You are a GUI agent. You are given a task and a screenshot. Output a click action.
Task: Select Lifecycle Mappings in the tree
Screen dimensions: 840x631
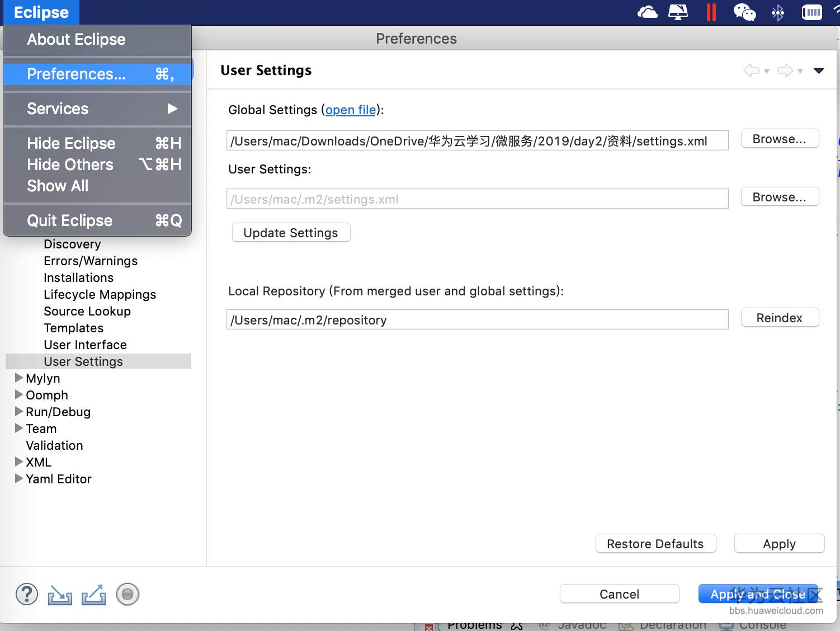[100, 294]
